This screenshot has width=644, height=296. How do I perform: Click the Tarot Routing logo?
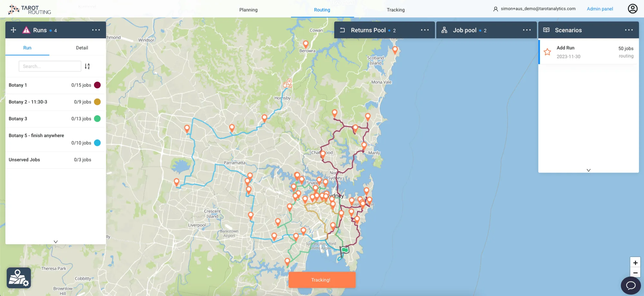click(30, 10)
